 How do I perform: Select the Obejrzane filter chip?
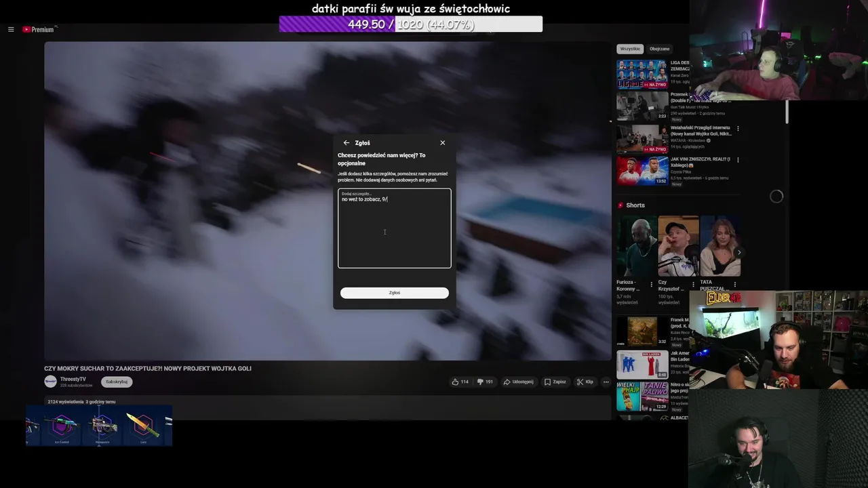coord(660,49)
